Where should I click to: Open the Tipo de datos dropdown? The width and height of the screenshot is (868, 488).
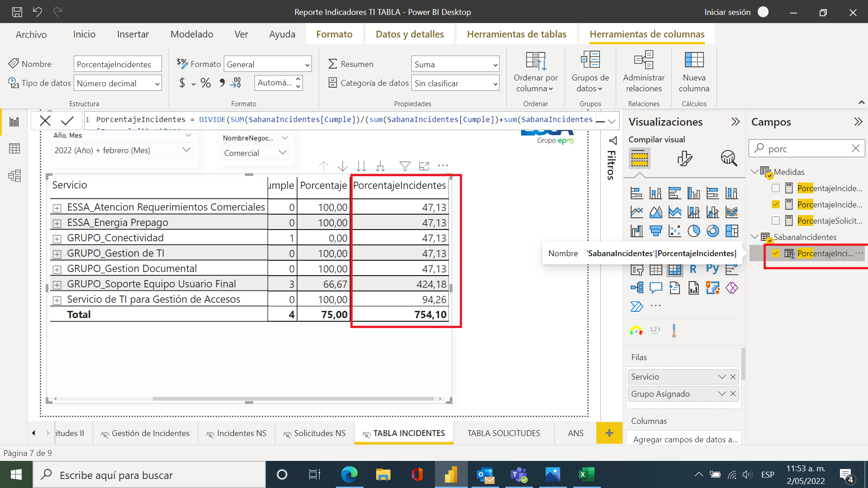(x=118, y=83)
